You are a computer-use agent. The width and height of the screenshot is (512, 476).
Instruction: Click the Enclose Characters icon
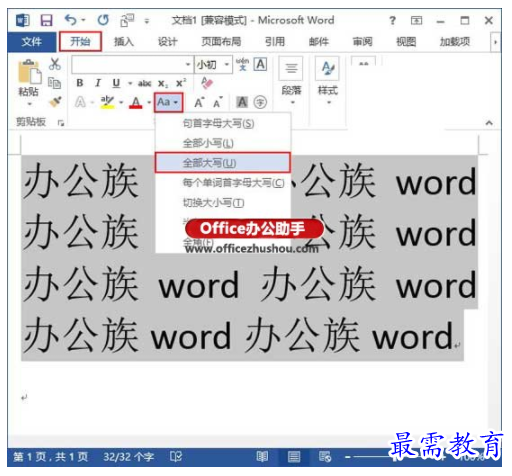[x=260, y=102]
